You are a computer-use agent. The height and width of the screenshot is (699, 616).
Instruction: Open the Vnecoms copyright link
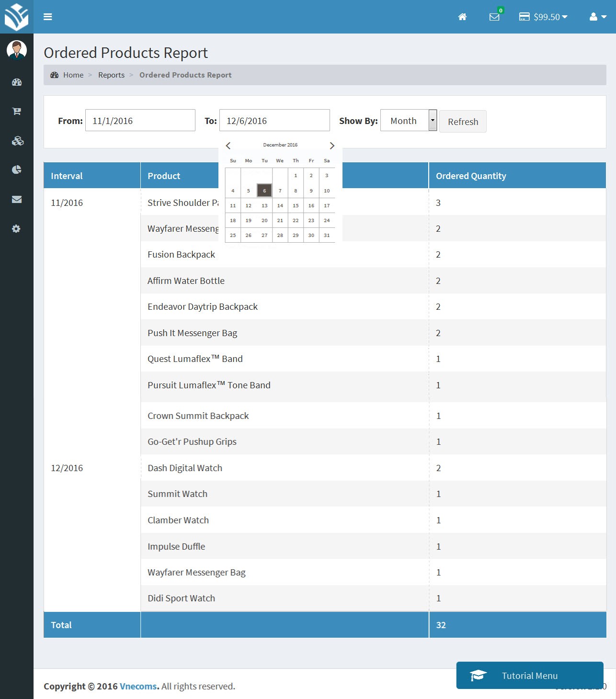coord(137,686)
